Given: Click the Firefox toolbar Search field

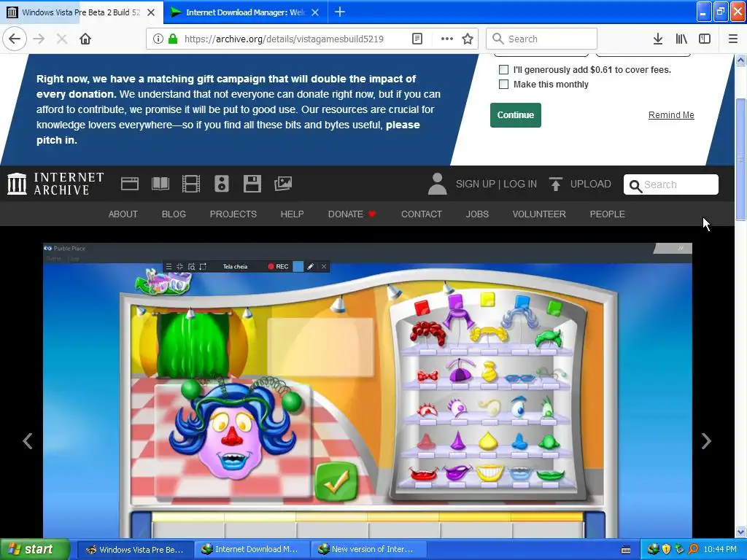Looking at the screenshot, I should coord(541,39).
